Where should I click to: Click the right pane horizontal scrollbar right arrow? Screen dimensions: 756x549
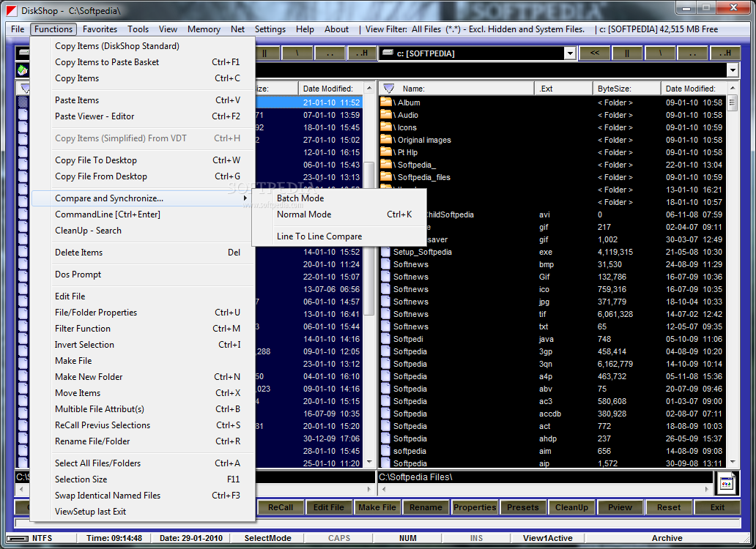click(x=707, y=489)
